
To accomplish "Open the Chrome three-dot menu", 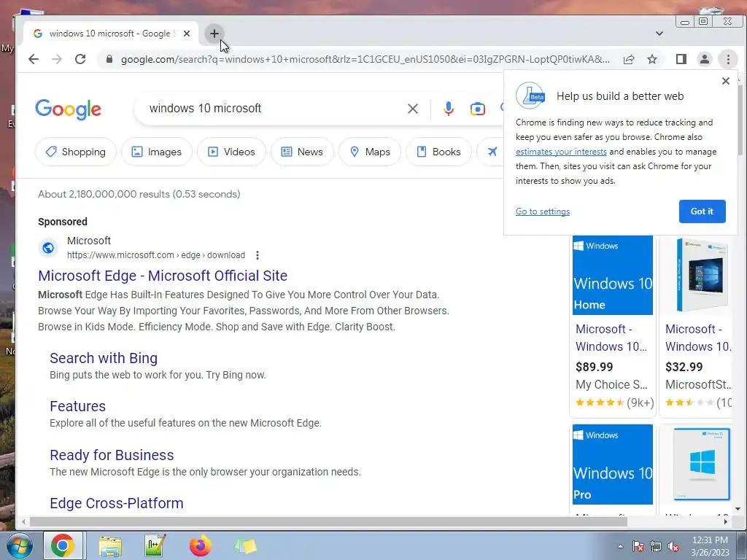I will [728, 59].
